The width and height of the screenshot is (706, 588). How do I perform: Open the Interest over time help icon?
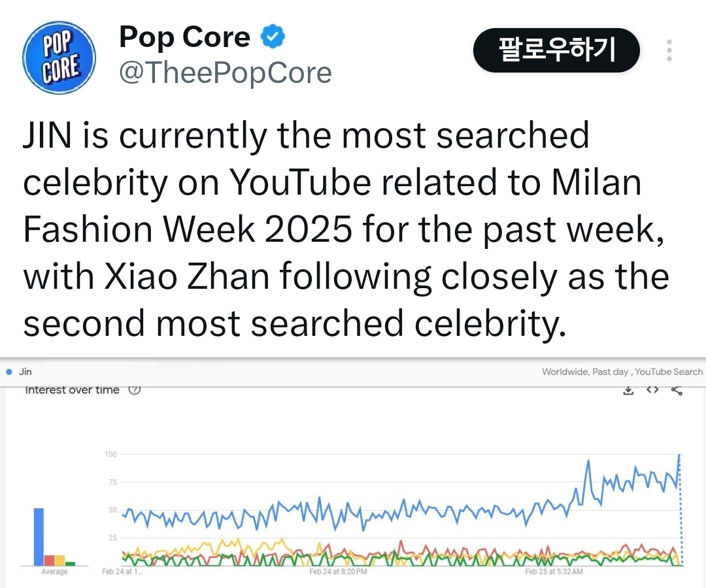[x=135, y=390]
